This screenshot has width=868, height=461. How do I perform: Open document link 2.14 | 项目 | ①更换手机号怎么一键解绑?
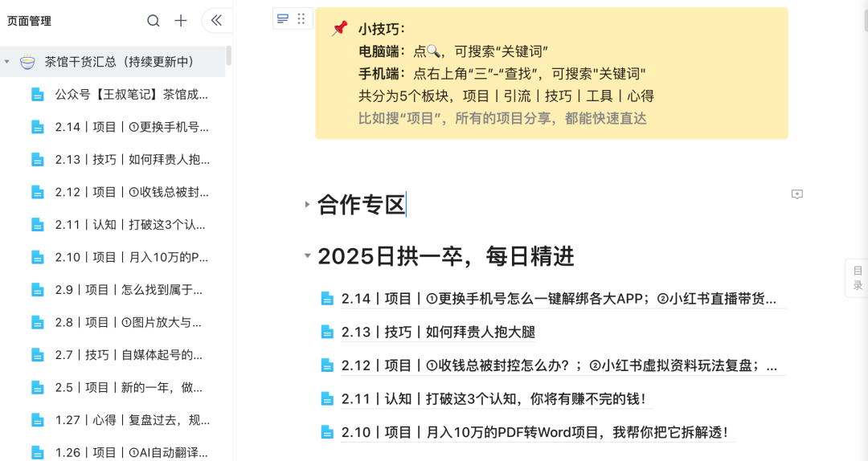[x=559, y=300]
